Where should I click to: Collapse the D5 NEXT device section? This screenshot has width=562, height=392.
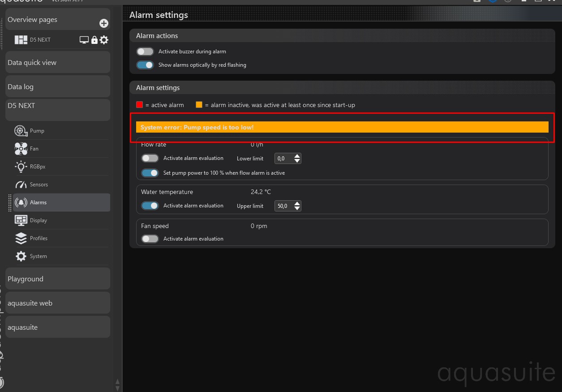(58, 110)
